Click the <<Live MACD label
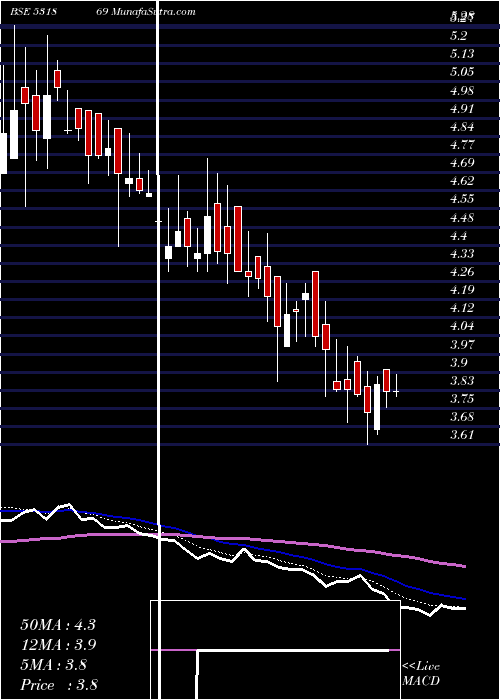This screenshot has width=500, height=700. 421,674
